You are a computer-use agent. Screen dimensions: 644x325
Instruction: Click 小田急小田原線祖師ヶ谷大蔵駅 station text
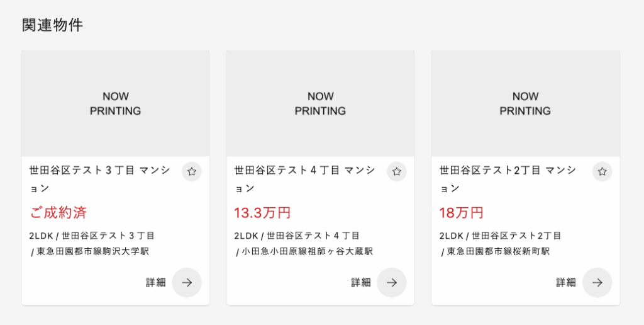click(x=307, y=251)
